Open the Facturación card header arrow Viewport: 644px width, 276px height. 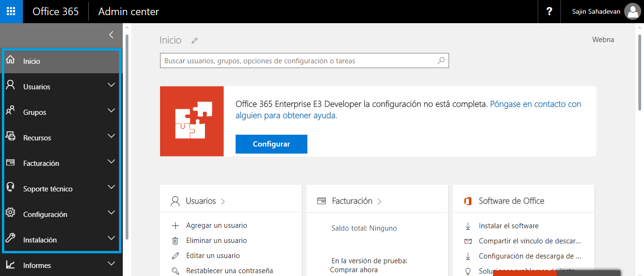[380, 202]
